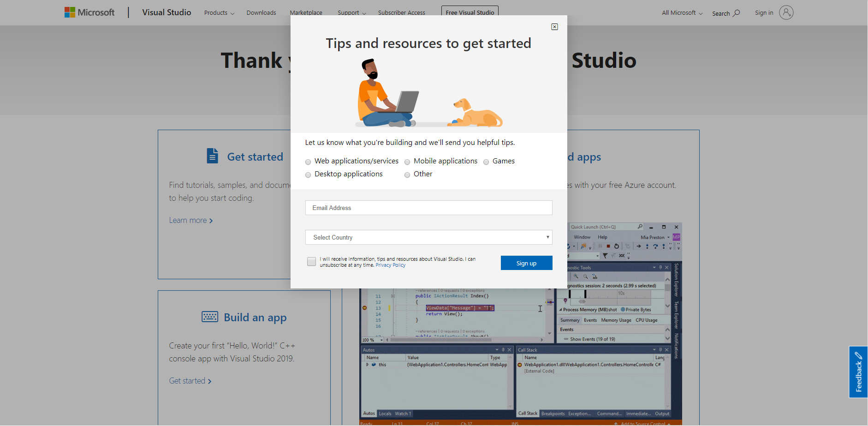Click the Microsoft logo

pos(89,12)
